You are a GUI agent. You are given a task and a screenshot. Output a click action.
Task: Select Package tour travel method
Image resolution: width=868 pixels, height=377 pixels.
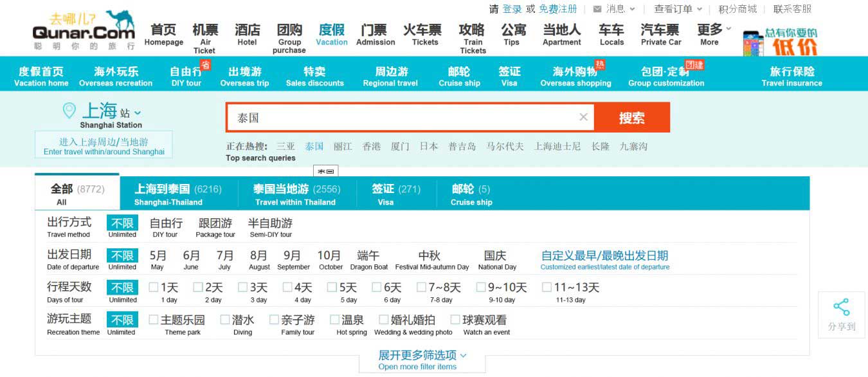pyautogui.click(x=215, y=226)
